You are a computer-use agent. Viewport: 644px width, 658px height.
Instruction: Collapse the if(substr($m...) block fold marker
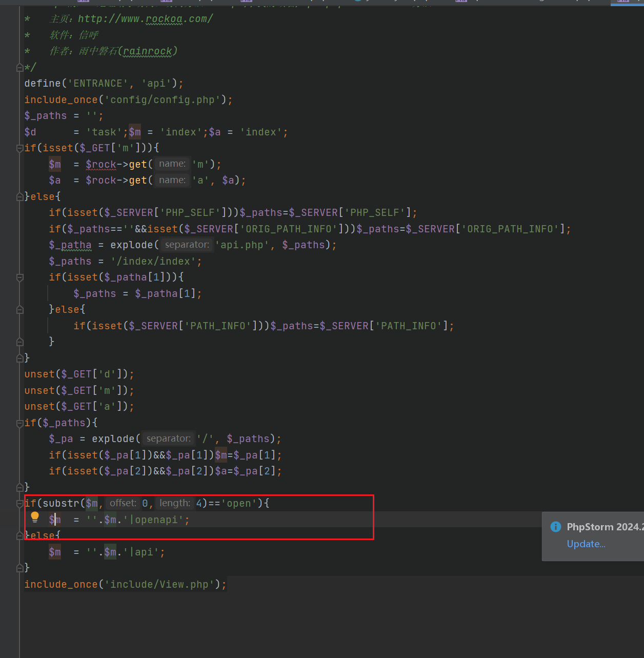(20, 504)
